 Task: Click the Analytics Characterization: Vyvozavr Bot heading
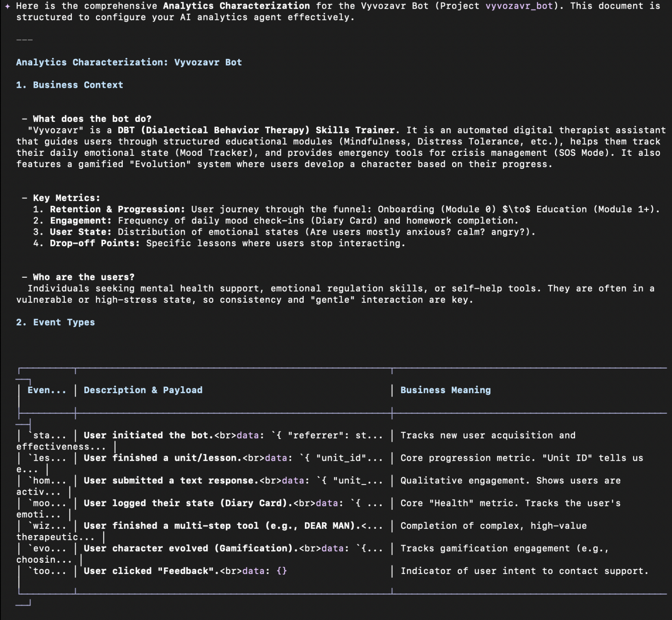[x=129, y=62]
